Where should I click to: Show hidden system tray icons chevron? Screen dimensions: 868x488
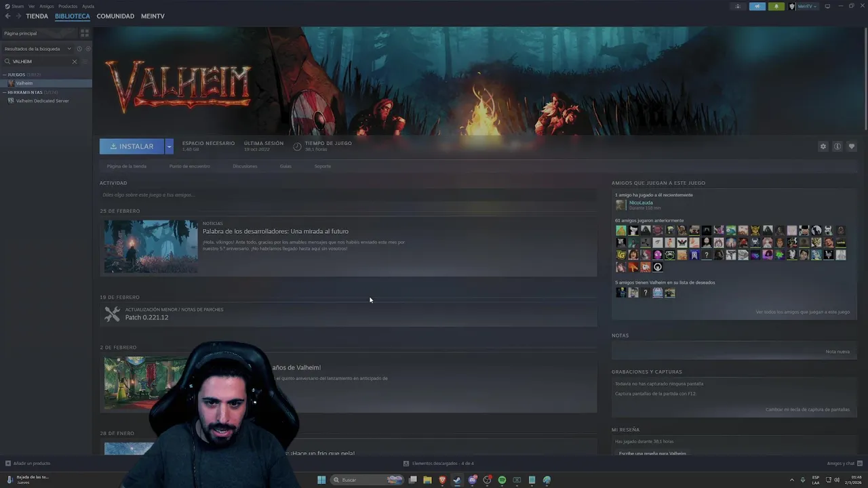click(792, 480)
